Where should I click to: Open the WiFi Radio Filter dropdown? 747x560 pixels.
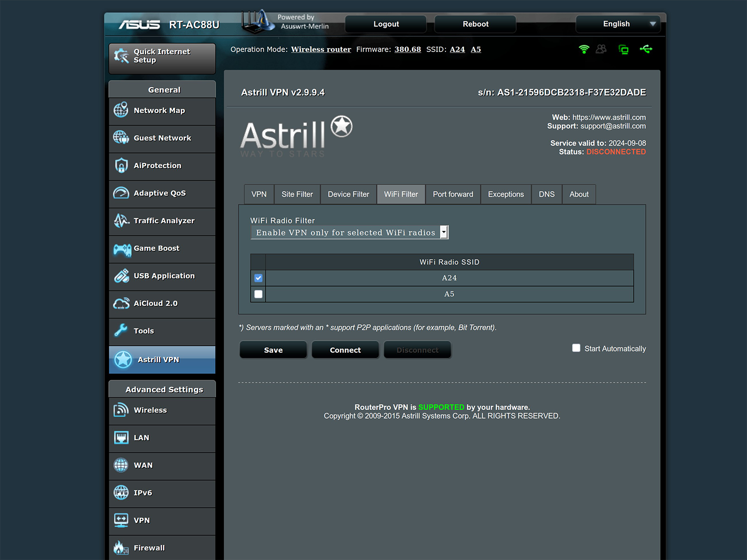(x=349, y=232)
